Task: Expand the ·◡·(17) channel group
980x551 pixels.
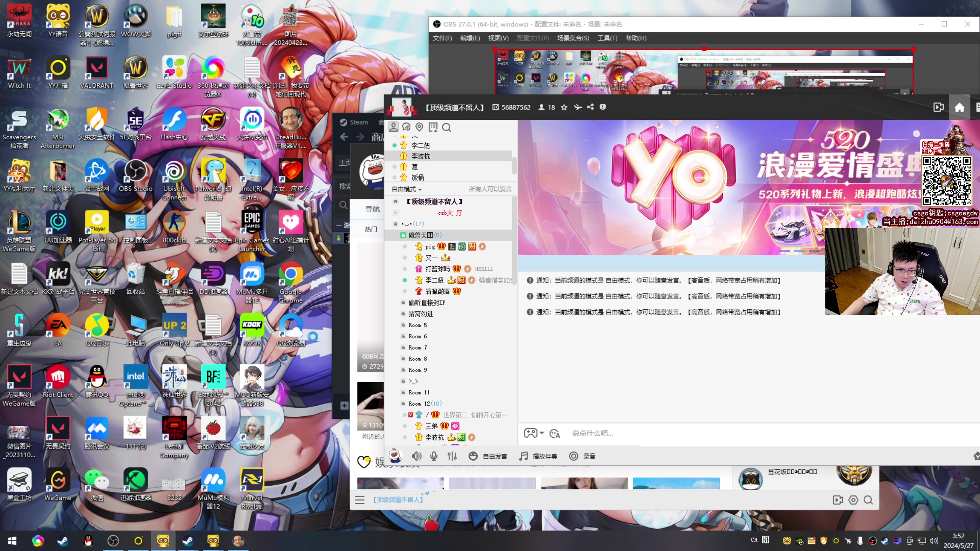Action: 412,224
